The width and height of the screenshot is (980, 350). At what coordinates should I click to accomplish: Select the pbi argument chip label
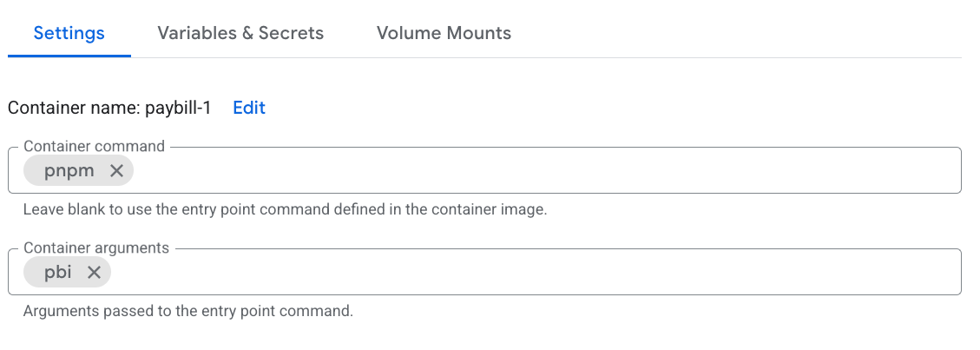(x=59, y=273)
